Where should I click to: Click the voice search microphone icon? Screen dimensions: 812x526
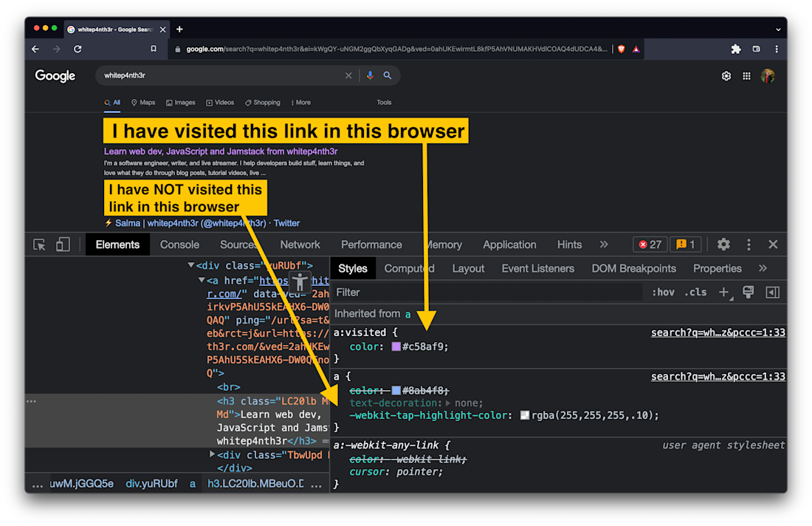pos(369,75)
